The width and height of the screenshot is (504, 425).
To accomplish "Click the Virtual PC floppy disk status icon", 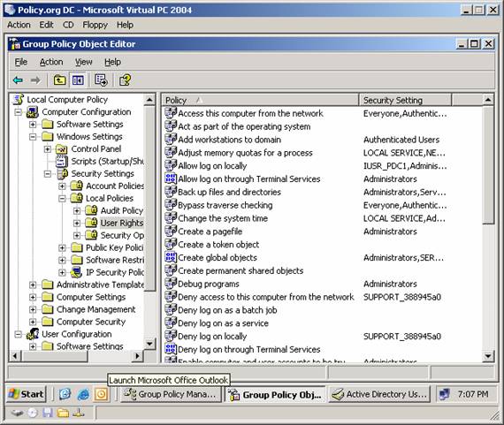I will click(48, 413).
